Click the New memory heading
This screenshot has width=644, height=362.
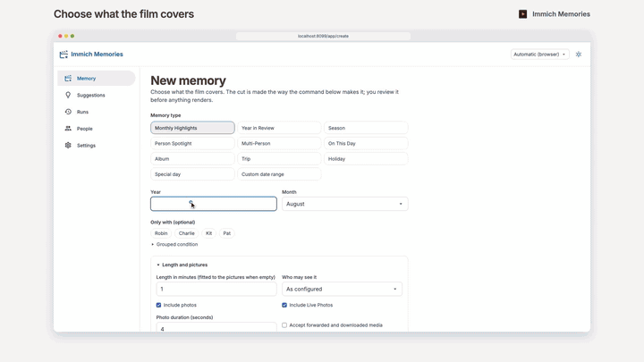coord(188,80)
